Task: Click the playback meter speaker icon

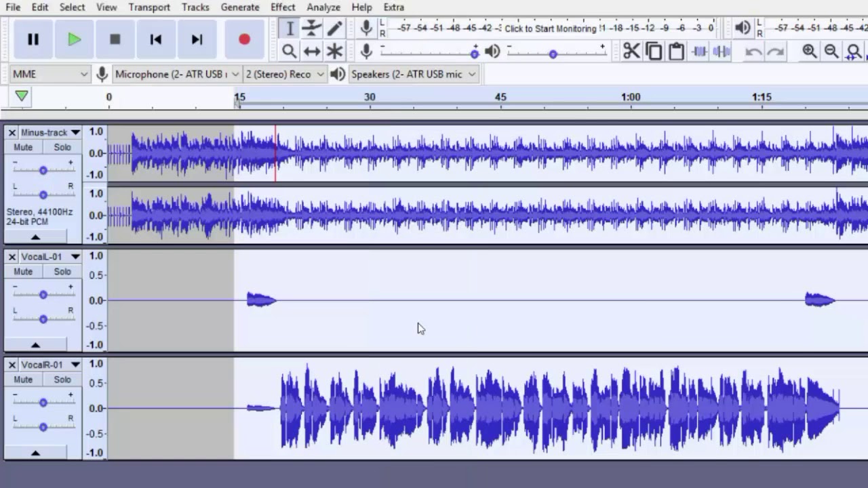Action: [x=743, y=28]
